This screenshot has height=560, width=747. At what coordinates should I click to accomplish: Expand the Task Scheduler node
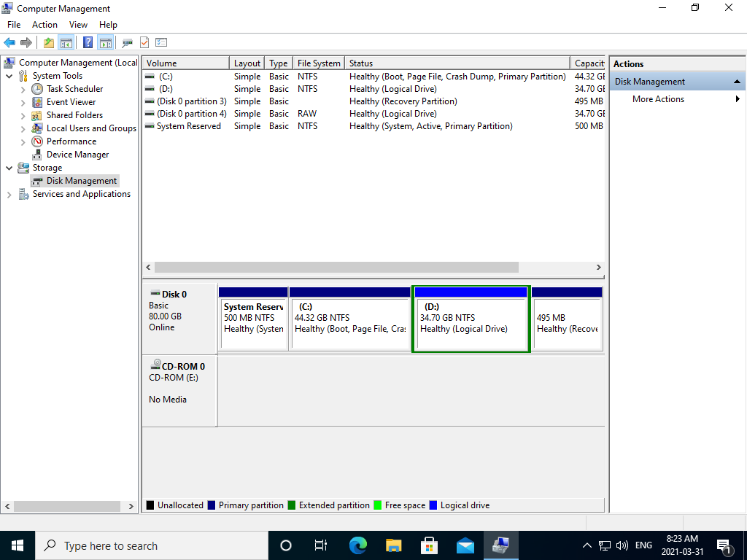pyautogui.click(x=23, y=89)
